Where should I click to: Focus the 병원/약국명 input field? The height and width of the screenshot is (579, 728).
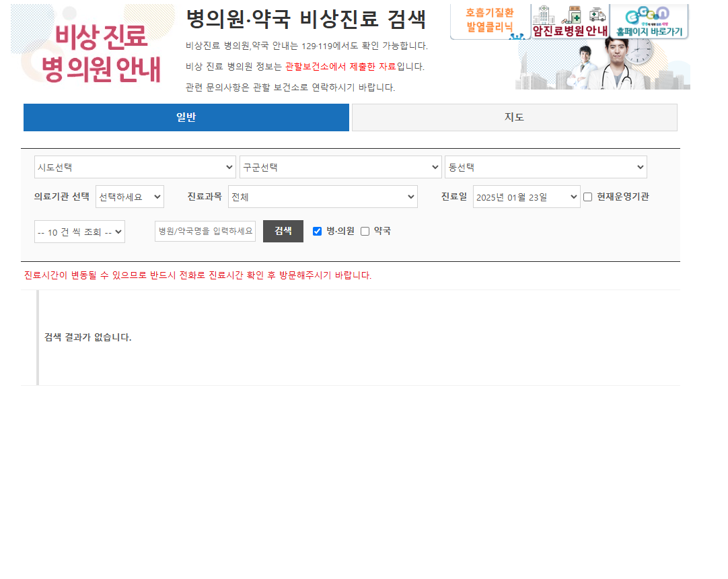(205, 232)
